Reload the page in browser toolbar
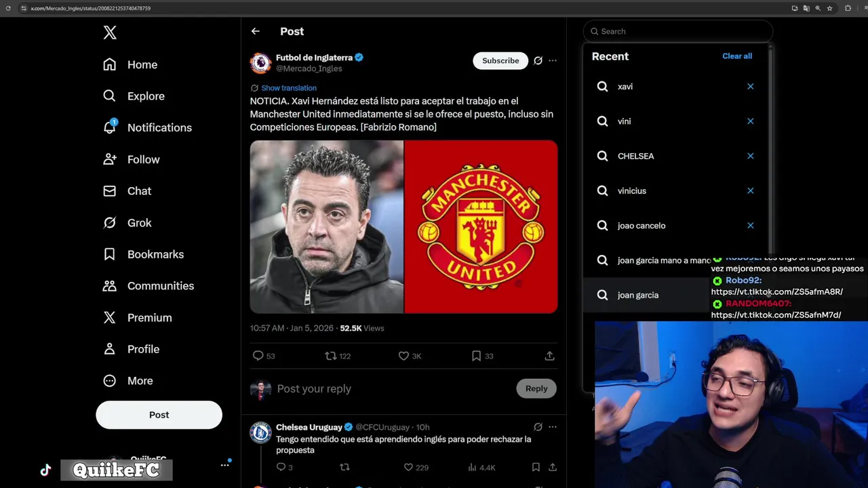The image size is (868, 488). tap(8, 8)
